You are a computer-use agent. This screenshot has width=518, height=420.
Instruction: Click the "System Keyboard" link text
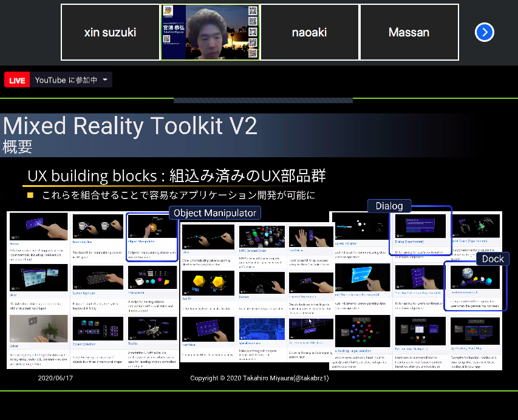coord(84,293)
